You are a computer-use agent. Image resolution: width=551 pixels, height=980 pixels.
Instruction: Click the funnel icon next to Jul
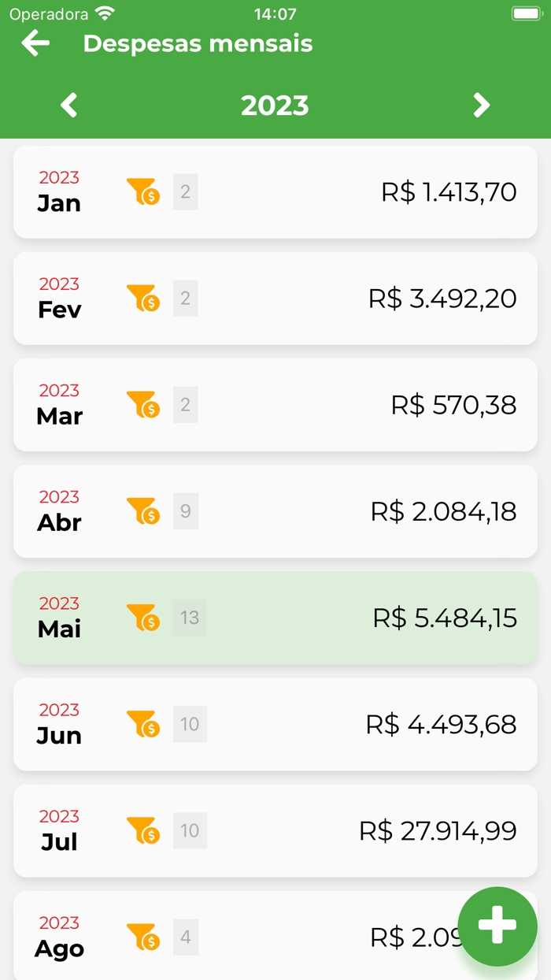click(142, 830)
